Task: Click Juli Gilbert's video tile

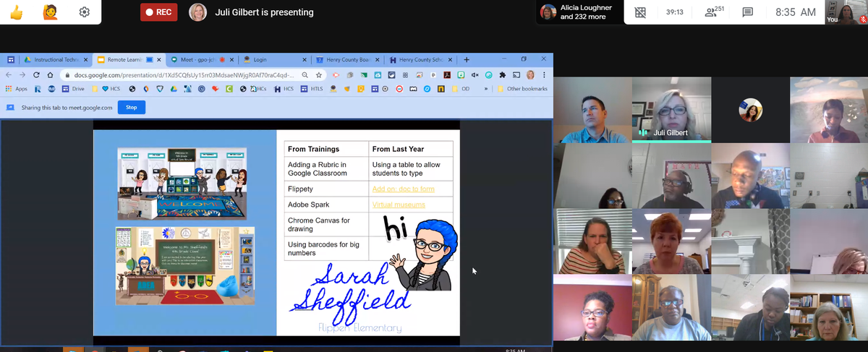Action: [x=672, y=110]
